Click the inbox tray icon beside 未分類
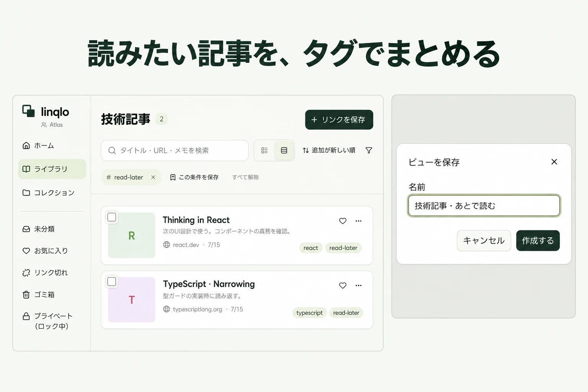The width and height of the screenshot is (588, 392). click(26, 229)
